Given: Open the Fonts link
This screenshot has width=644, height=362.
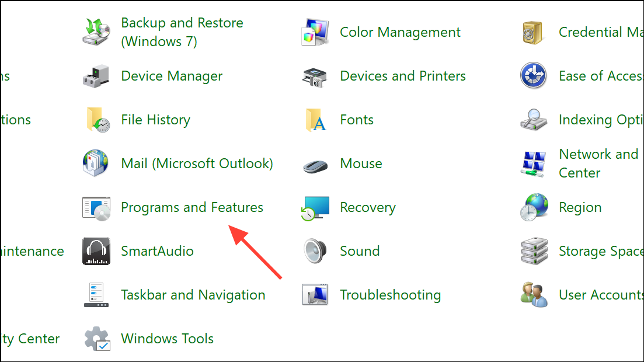Looking at the screenshot, I should pyautogui.click(x=357, y=120).
